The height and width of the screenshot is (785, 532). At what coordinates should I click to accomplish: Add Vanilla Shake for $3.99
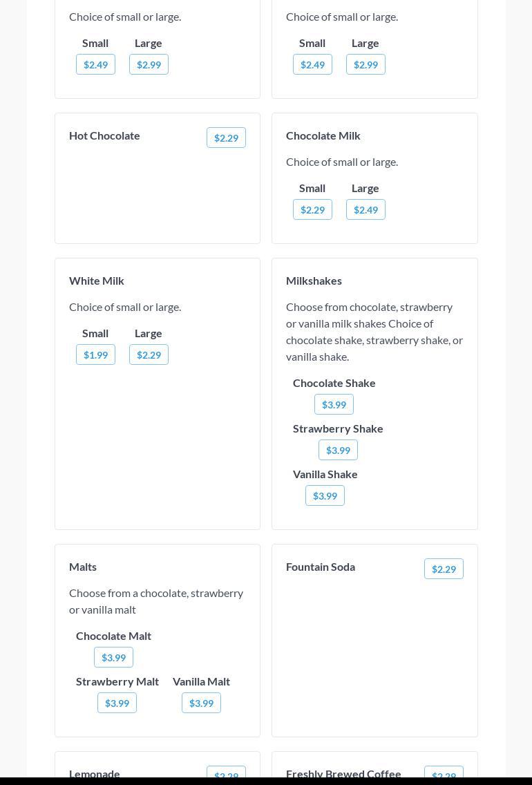coord(325,495)
